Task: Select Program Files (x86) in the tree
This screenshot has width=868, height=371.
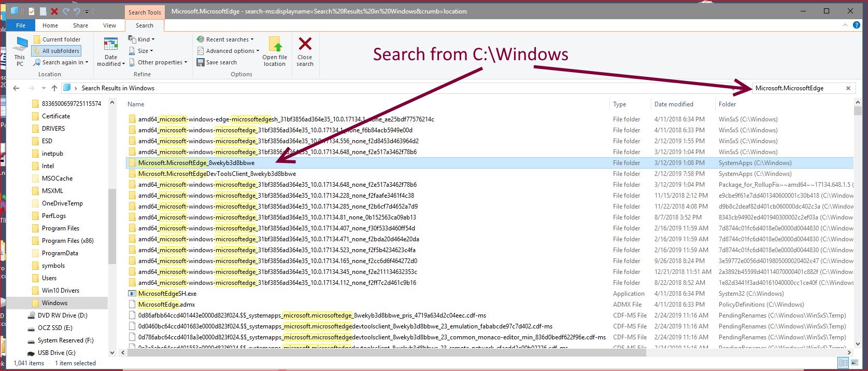Action: pyautogui.click(x=68, y=241)
